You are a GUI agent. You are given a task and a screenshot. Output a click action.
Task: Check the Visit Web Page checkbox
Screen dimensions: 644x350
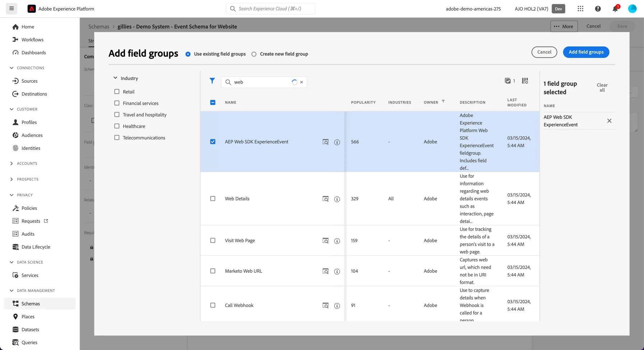213,240
